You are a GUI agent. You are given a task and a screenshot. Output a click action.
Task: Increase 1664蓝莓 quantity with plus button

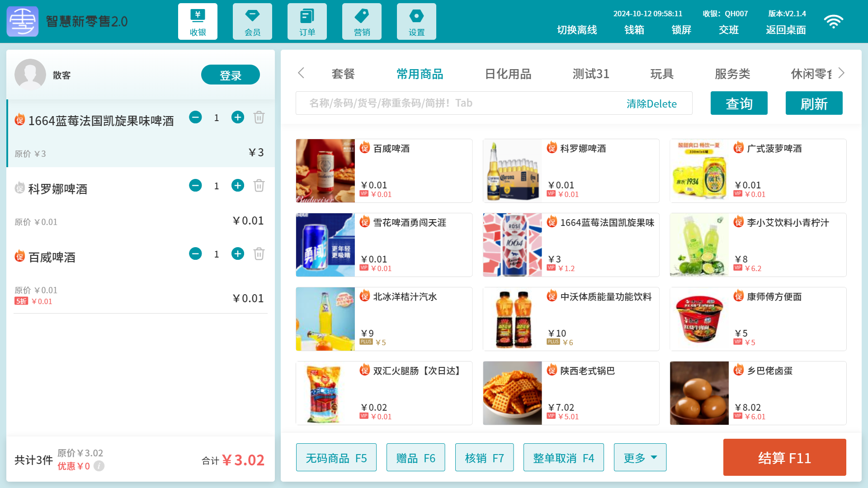[x=238, y=117]
